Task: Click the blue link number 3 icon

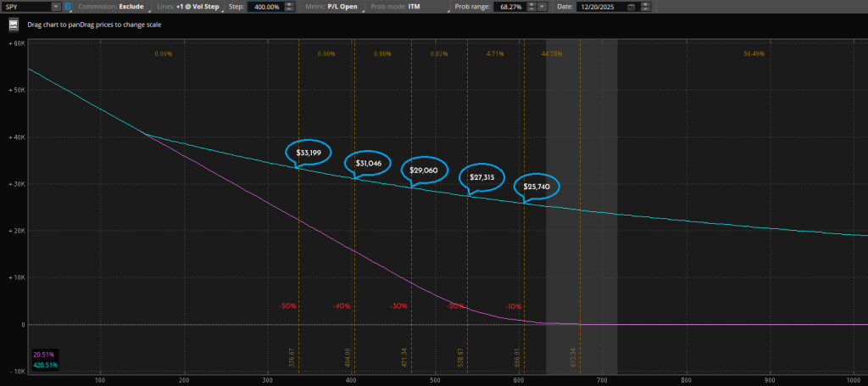Action: point(68,7)
